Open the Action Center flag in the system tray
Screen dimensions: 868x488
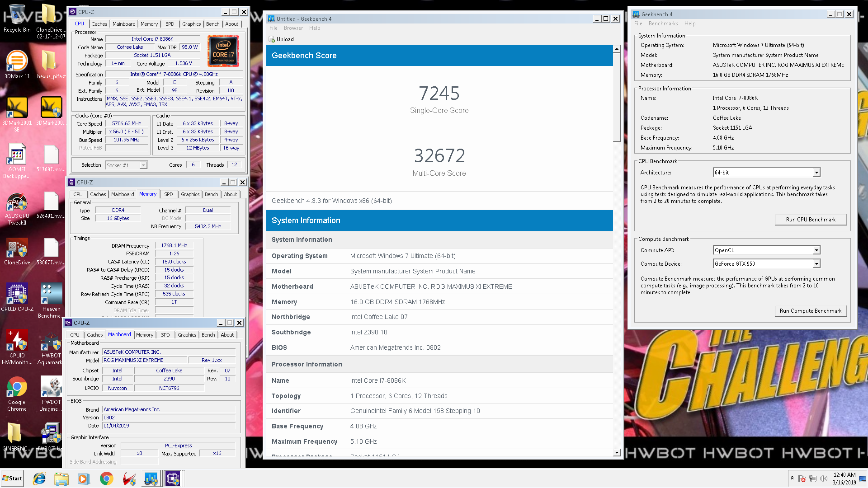click(802, 479)
